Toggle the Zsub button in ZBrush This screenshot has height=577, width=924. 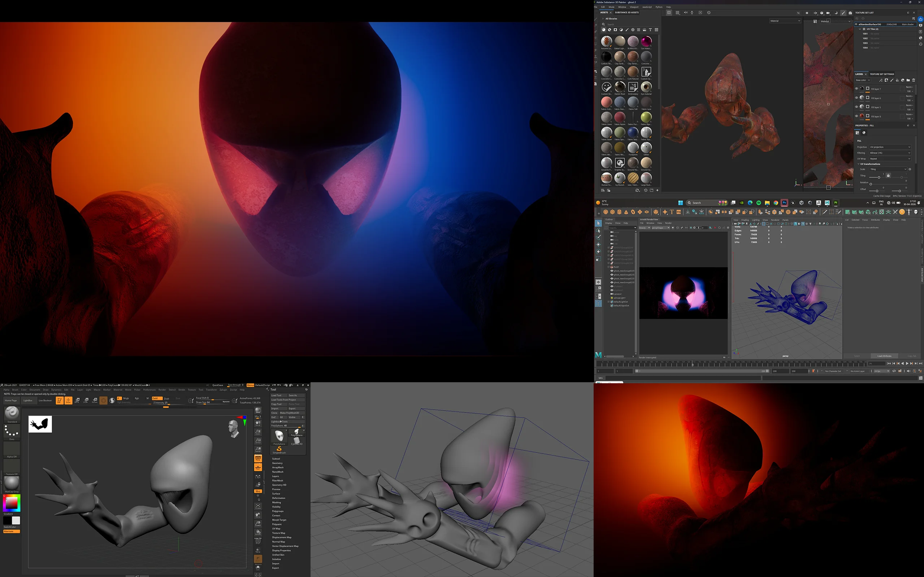pos(166,398)
